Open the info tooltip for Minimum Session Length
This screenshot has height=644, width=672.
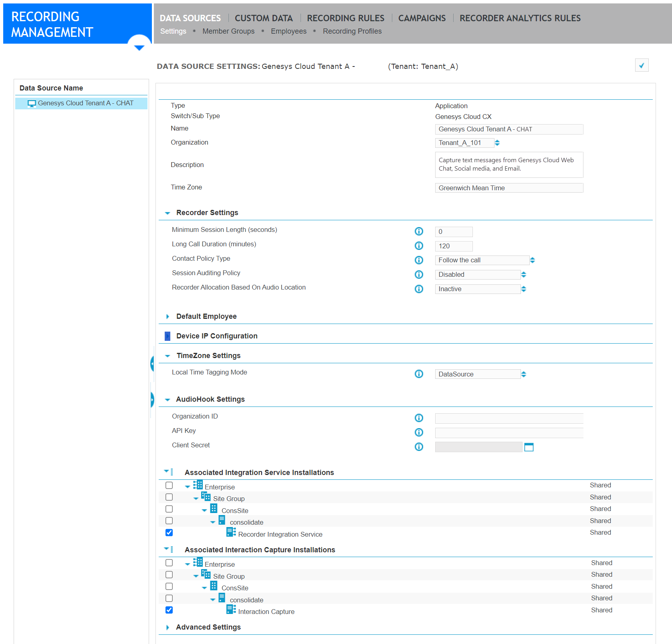[x=419, y=231]
